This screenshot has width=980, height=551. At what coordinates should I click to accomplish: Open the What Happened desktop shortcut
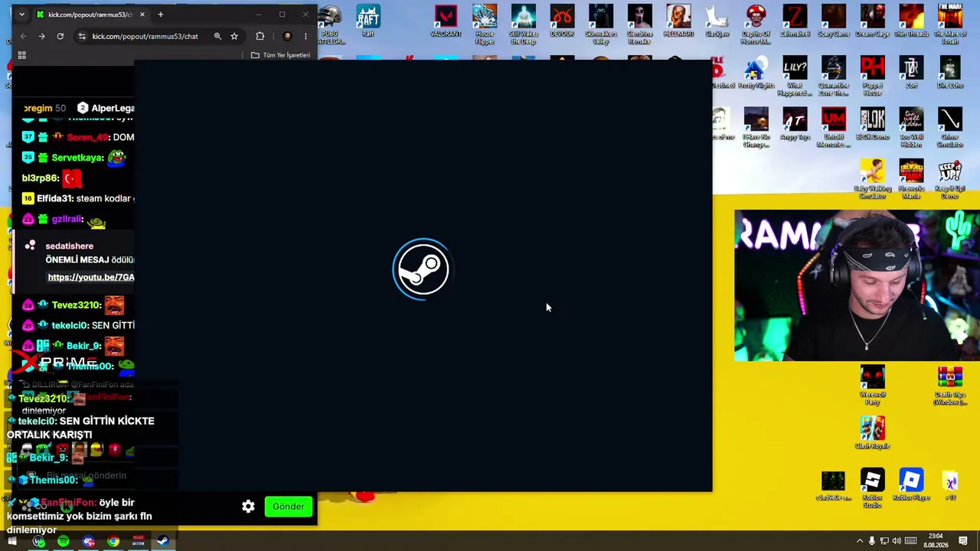coord(795,77)
